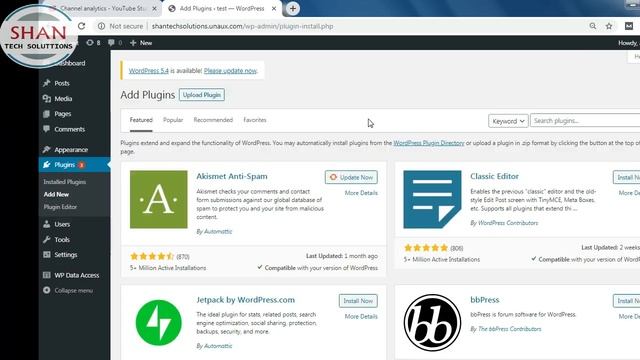This screenshot has width=640, height=360.
Task: Click into the Search plugins field
Action: 585,121
